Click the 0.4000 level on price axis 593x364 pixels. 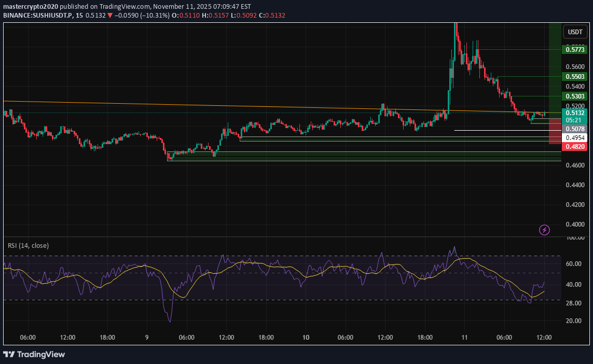pyautogui.click(x=575, y=225)
